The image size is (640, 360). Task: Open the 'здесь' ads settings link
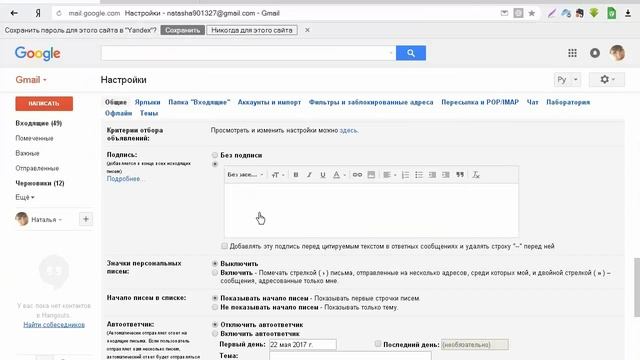(x=349, y=130)
